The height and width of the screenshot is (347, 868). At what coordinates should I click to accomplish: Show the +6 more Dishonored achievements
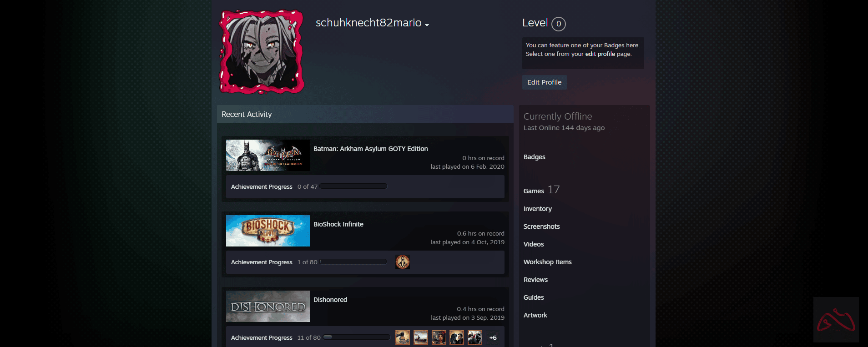point(493,337)
